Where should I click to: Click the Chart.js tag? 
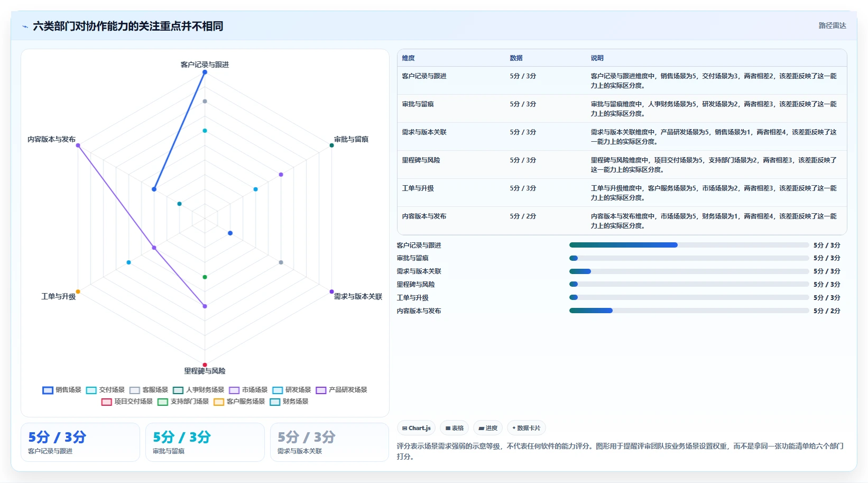416,428
